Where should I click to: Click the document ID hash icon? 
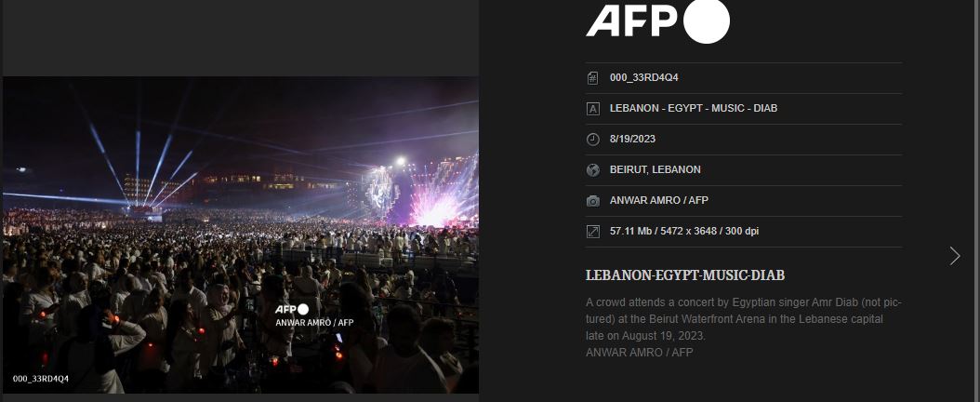[x=592, y=78]
